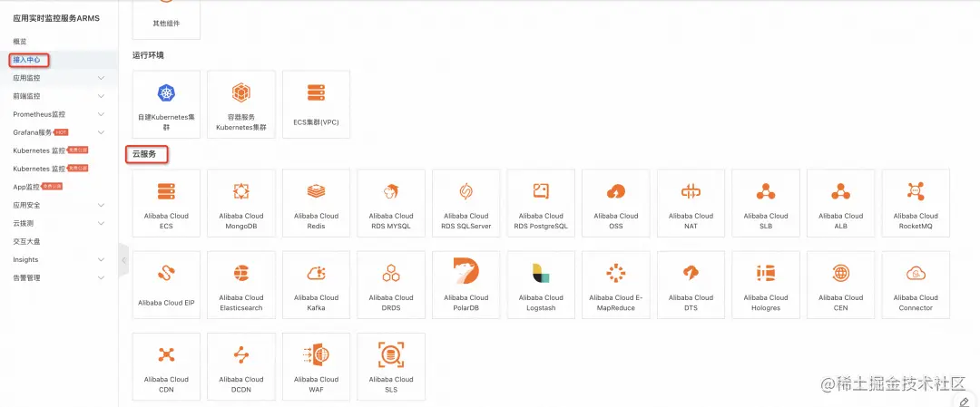
Task: Select the Alibaba Cloud CDN icon
Action: [x=166, y=355]
